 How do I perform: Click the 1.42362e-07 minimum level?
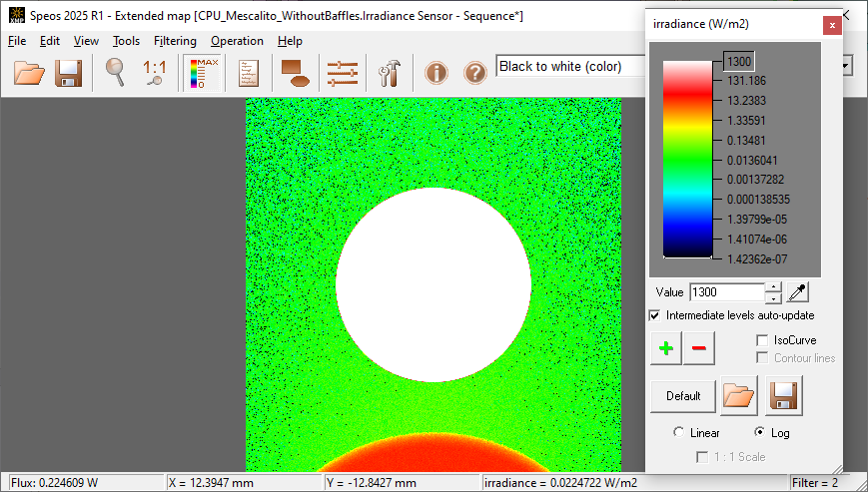point(757,259)
